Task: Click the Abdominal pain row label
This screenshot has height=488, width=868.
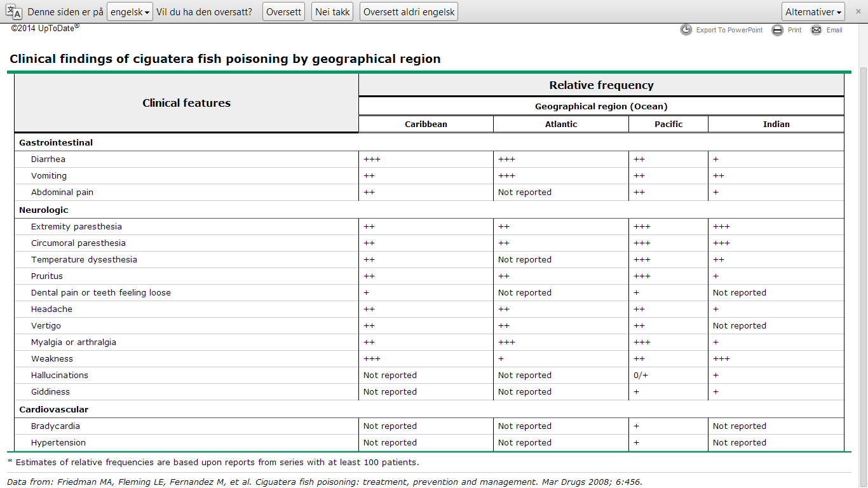Action: pyautogui.click(x=62, y=192)
